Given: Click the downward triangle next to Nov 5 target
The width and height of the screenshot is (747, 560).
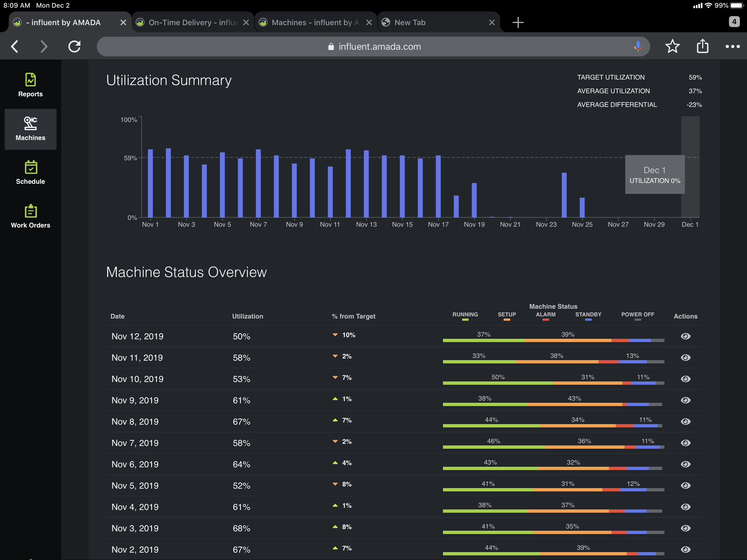Looking at the screenshot, I should coord(335,484).
